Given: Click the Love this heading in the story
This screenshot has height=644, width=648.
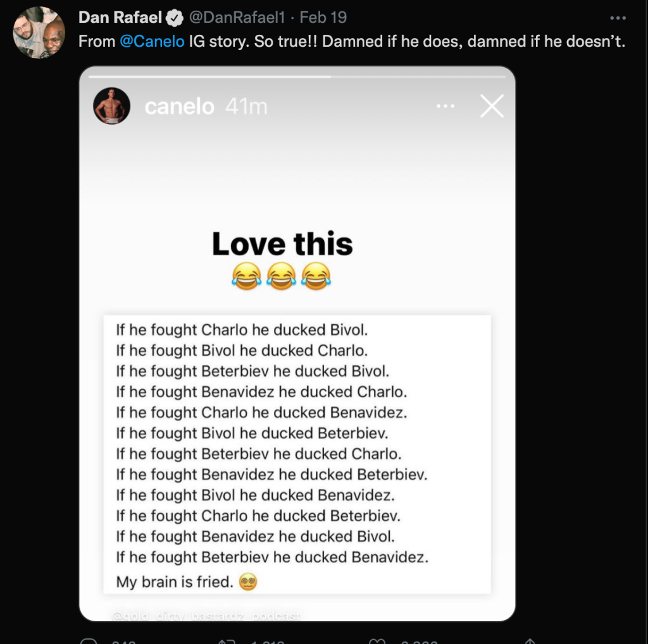Looking at the screenshot, I should pos(282,244).
